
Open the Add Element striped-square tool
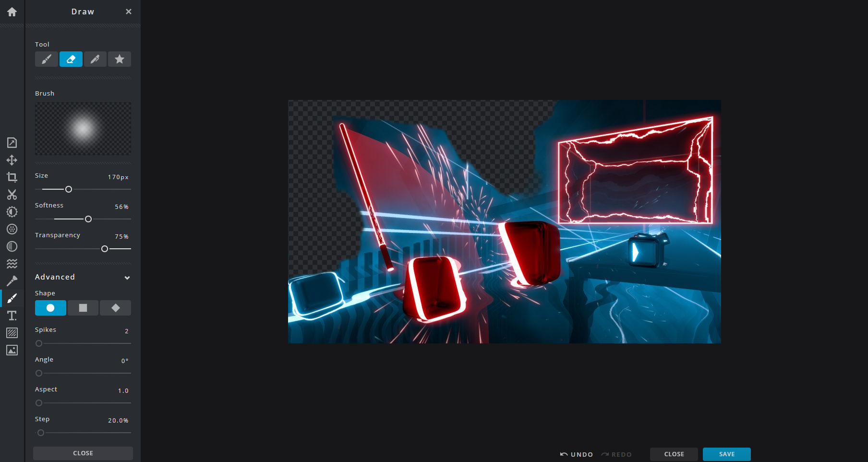pyautogui.click(x=12, y=333)
